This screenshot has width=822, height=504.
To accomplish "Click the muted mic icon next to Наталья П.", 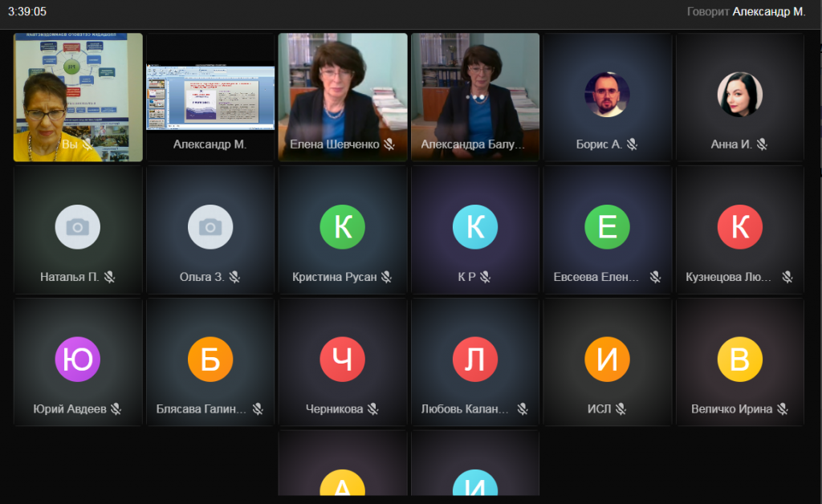I will point(109,277).
